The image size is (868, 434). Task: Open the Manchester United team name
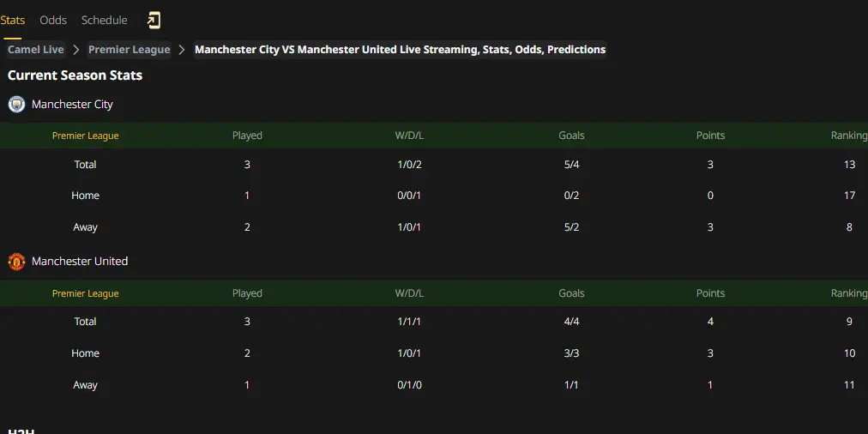point(80,262)
